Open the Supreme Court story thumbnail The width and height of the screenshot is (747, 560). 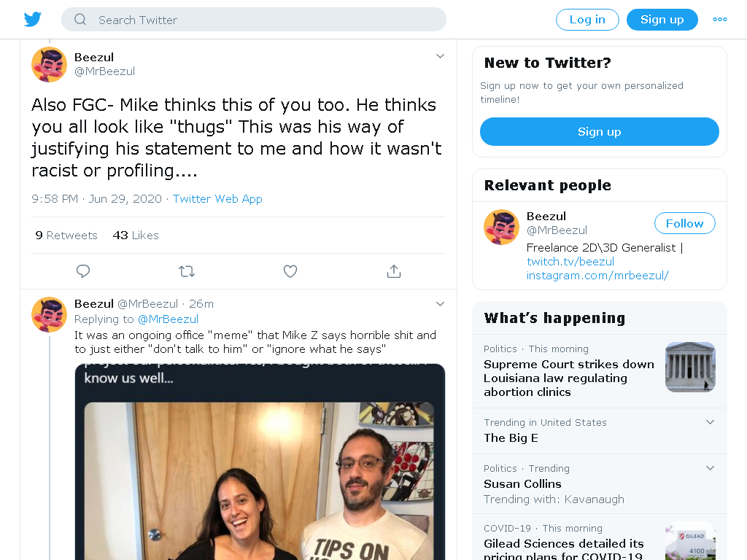click(x=690, y=367)
